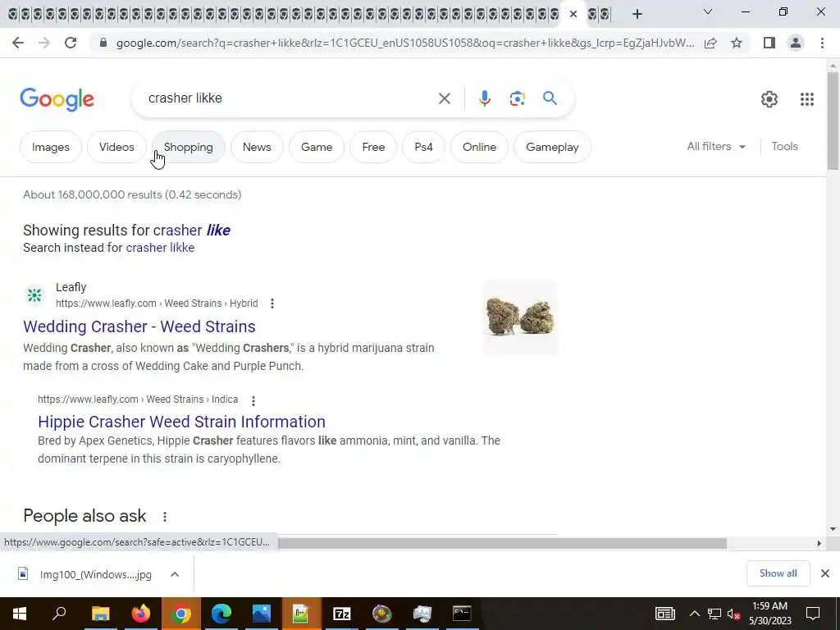Go to Google homepage logo
The height and width of the screenshot is (630, 840).
point(57,99)
